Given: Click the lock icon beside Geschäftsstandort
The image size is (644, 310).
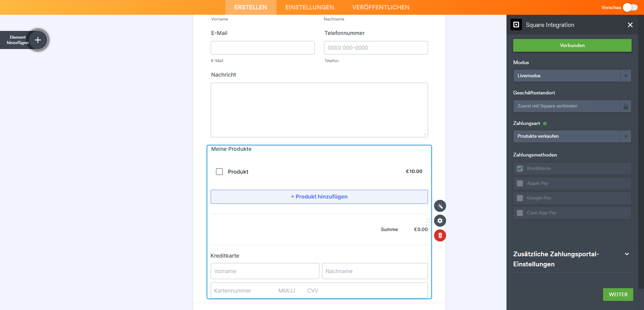Looking at the screenshot, I should tap(626, 106).
